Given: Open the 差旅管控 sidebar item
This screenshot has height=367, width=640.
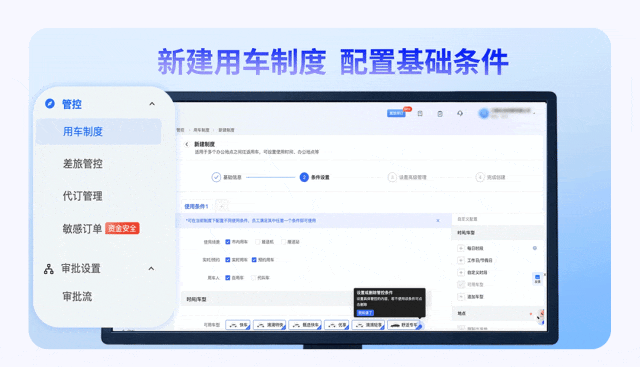Looking at the screenshot, I should 82,164.
